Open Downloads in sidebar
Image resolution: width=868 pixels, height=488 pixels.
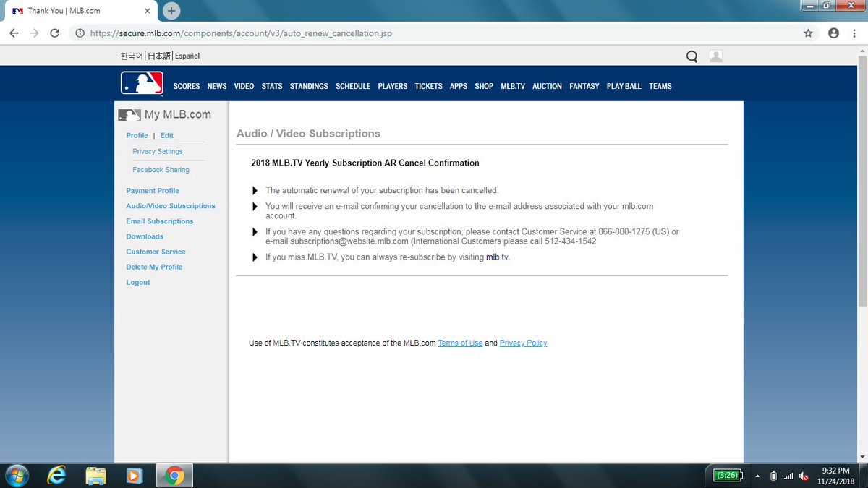point(145,236)
